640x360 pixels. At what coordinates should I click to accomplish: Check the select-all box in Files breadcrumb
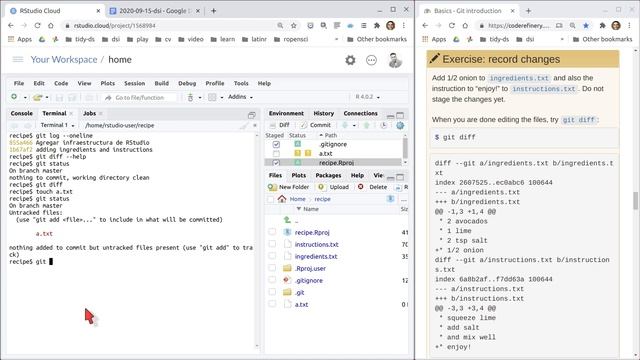coord(271,199)
